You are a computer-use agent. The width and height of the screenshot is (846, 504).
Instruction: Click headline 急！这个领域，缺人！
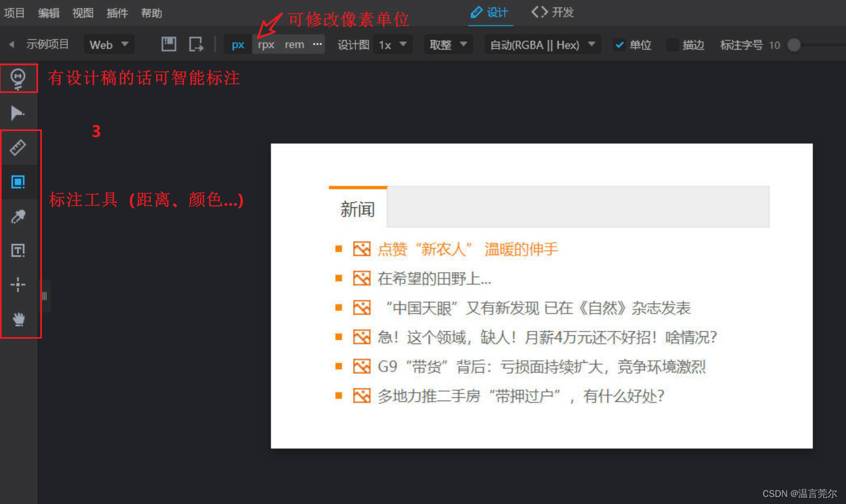(x=547, y=338)
